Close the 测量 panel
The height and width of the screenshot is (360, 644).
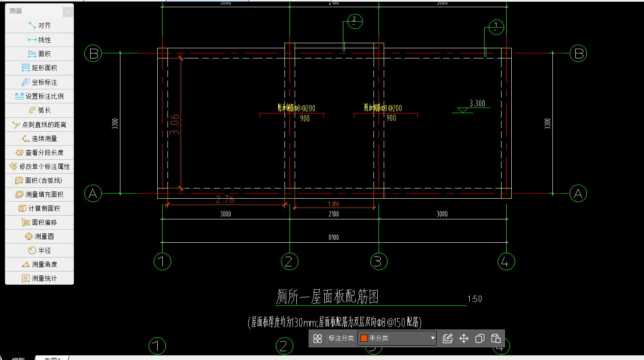pos(68,11)
